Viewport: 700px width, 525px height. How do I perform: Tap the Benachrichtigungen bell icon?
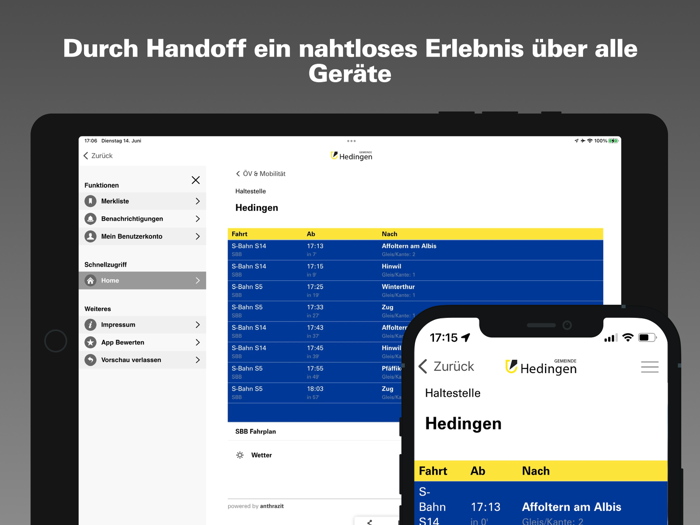[x=91, y=219]
